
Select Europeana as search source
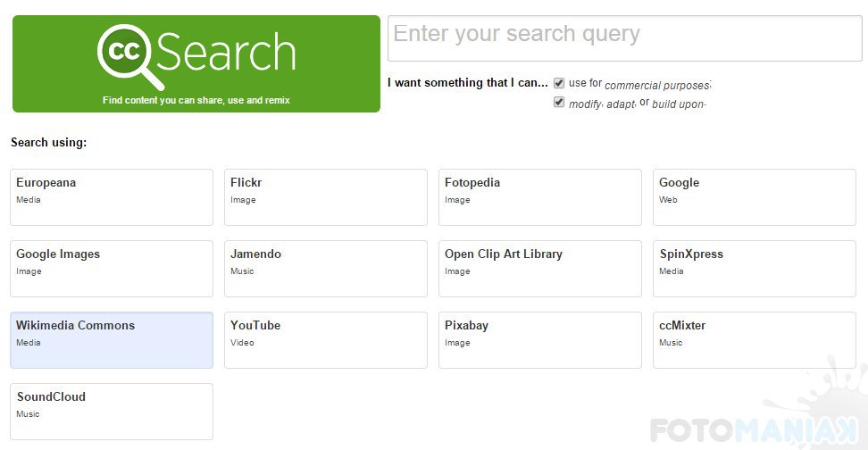(112, 196)
